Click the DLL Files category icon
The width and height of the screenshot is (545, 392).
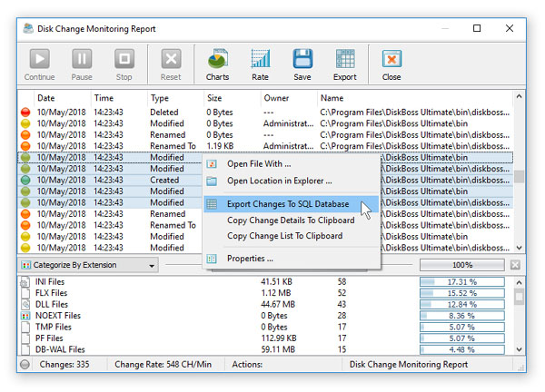[25, 305]
